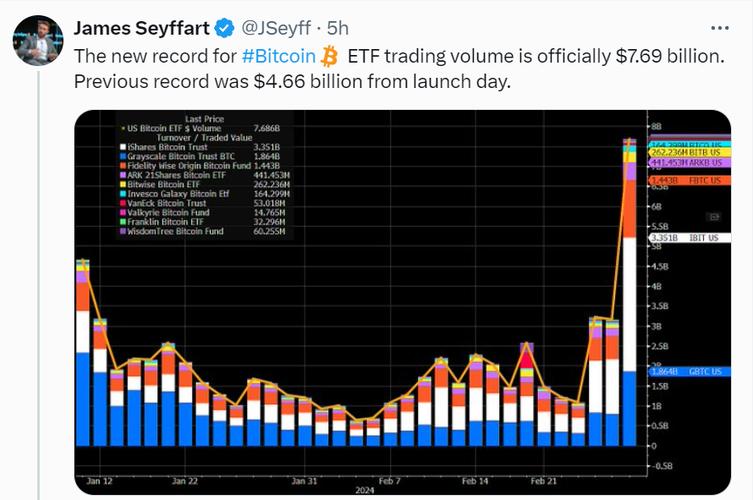This screenshot has height=500, width=753.
Task: Click the orange Fidelity Wise Origin legend swatch
Action: point(121,167)
